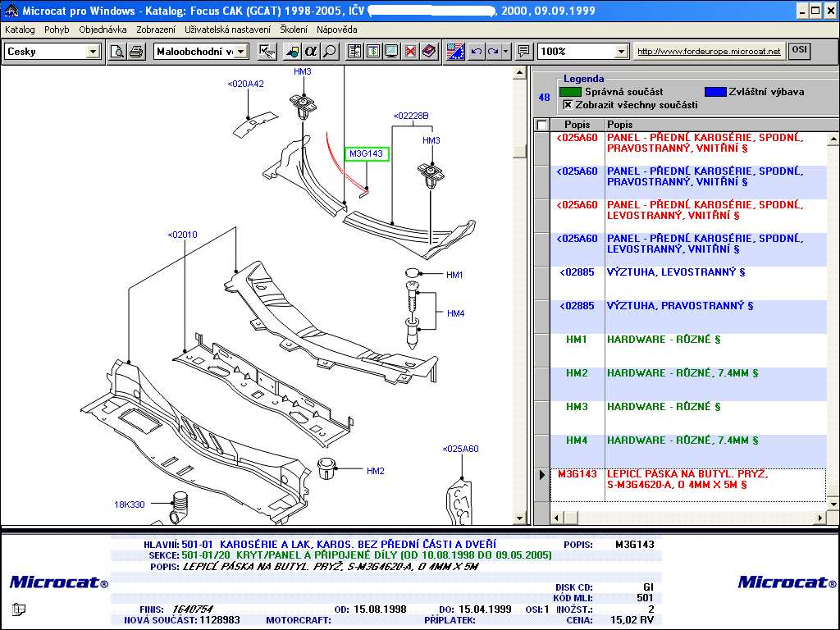Image resolution: width=840 pixels, height=630 pixels.
Task: Click the green 'Správná součást' legend swatch
Action: pos(571,92)
